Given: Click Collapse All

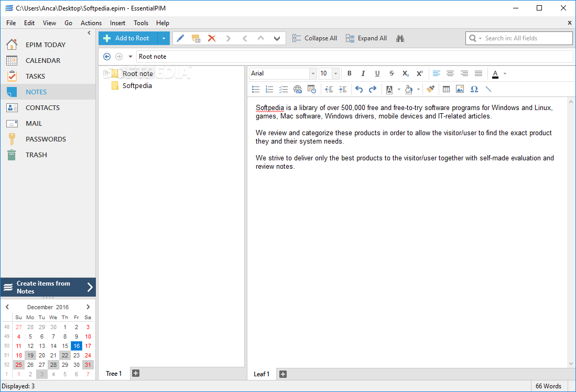Looking at the screenshot, I should point(315,38).
